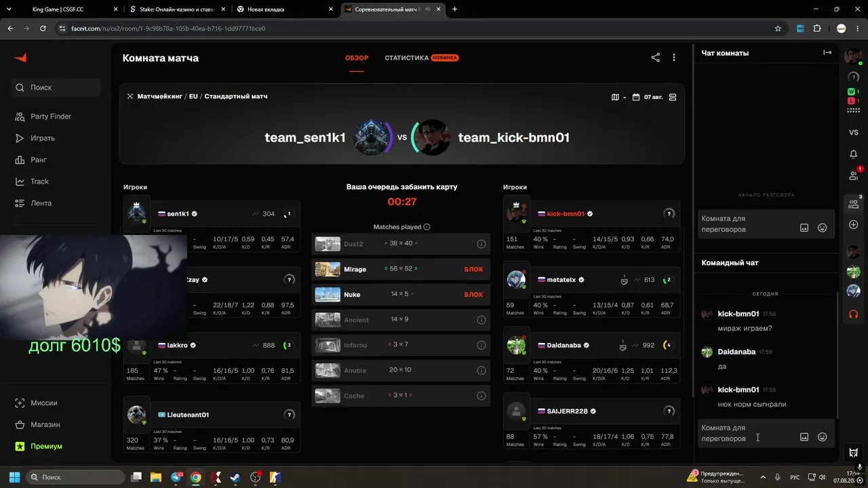Open the question mark help icon in right rail
The width and height of the screenshot is (868, 488).
pos(854,77)
